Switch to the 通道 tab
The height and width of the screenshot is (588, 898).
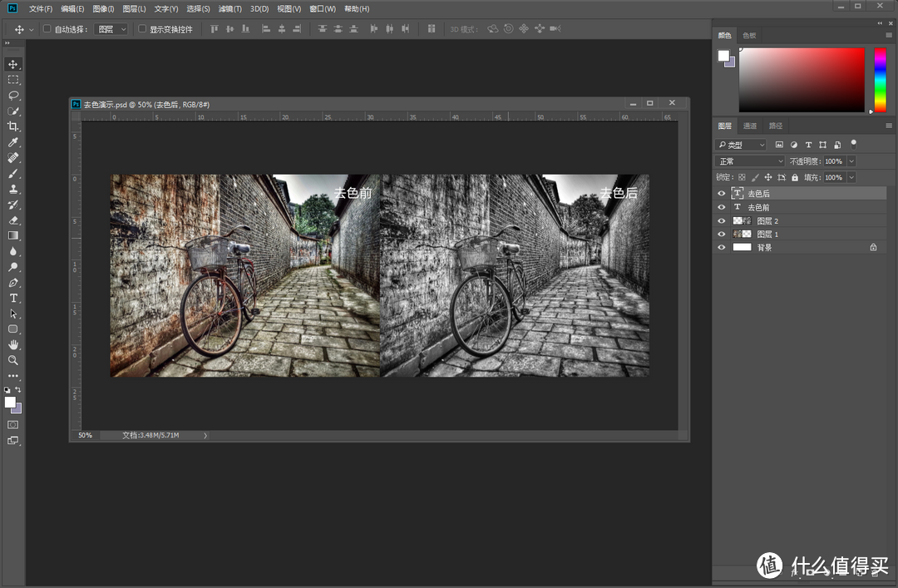pyautogui.click(x=750, y=126)
